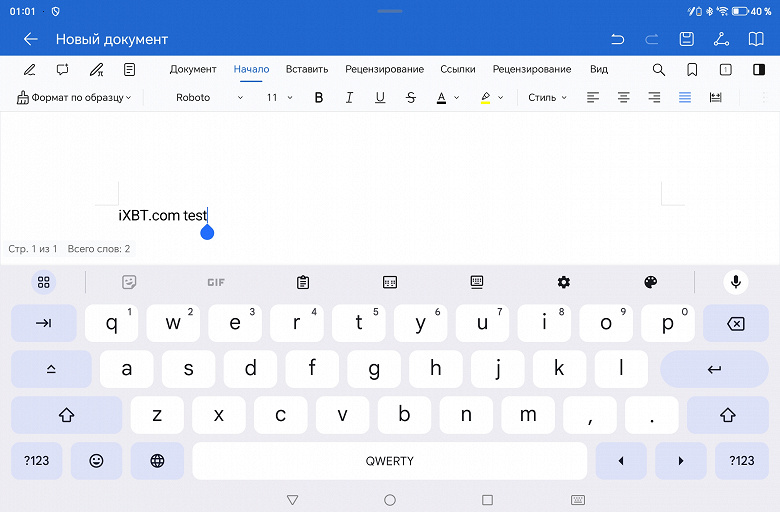Search the document with magnifier icon
Viewport: 780px width, 512px height.
point(659,70)
